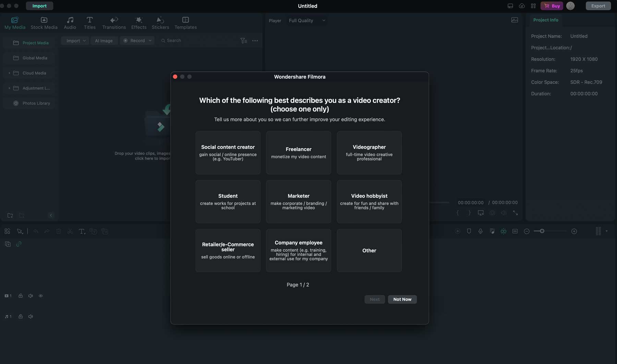Select the Text tool in timeline toolbar
Image resolution: width=617 pixels, height=364 pixels.
(x=82, y=231)
